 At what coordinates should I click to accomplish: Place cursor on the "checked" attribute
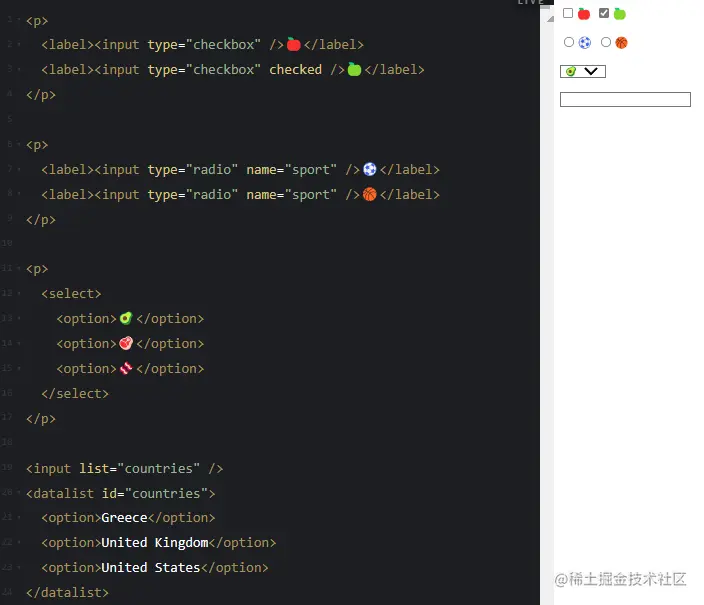click(295, 70)
